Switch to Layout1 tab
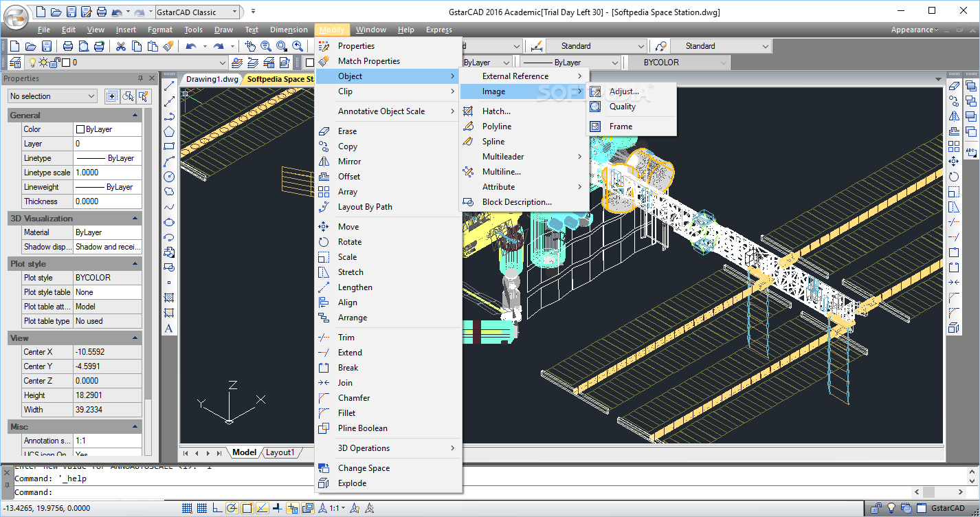Image resolution: width=980 pixels, height=517 pixels. (x=280, y=452)
